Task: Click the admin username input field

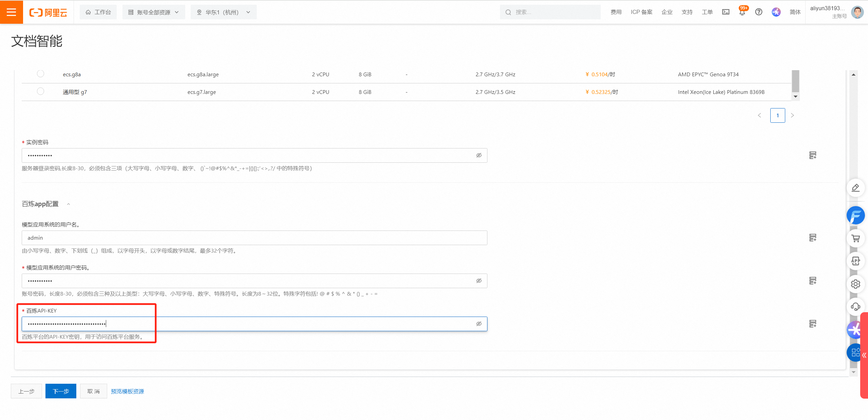Action: tap(254, 238)
